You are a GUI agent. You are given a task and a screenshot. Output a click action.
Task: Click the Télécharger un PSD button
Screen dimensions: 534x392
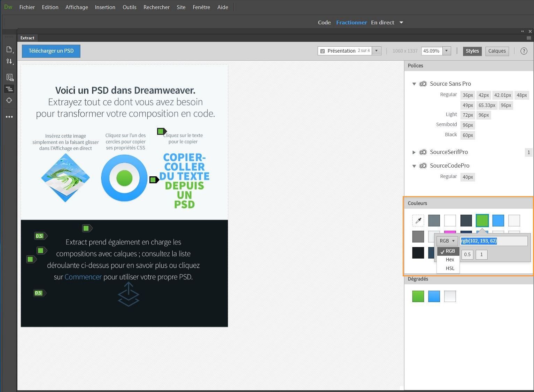(51, 51)
